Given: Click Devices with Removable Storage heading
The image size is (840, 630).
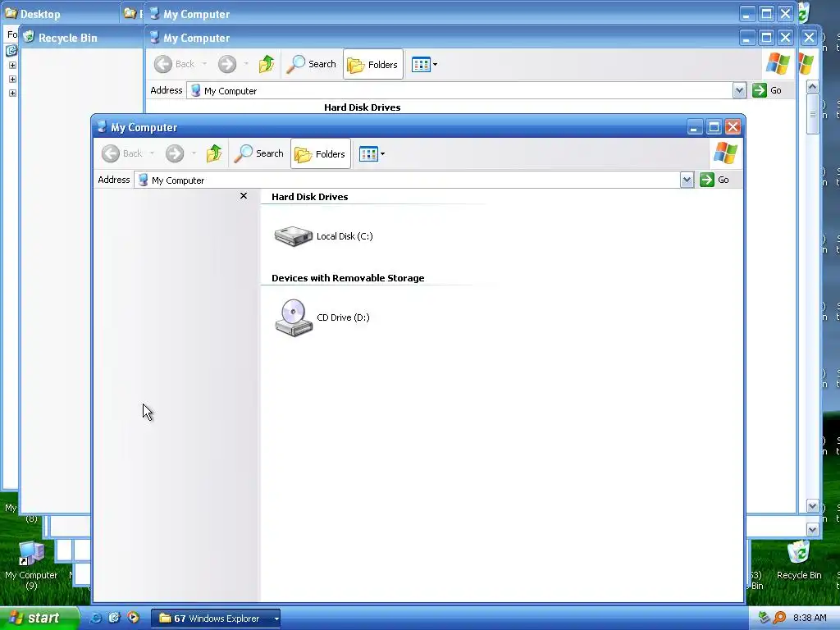Looking at the screenshot, I should point(348,278).
